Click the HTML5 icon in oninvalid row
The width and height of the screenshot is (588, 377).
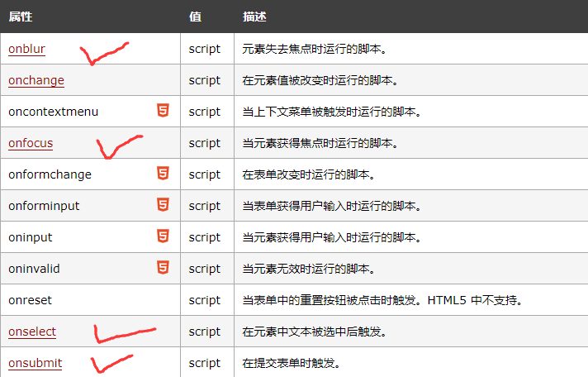point(164,268)
